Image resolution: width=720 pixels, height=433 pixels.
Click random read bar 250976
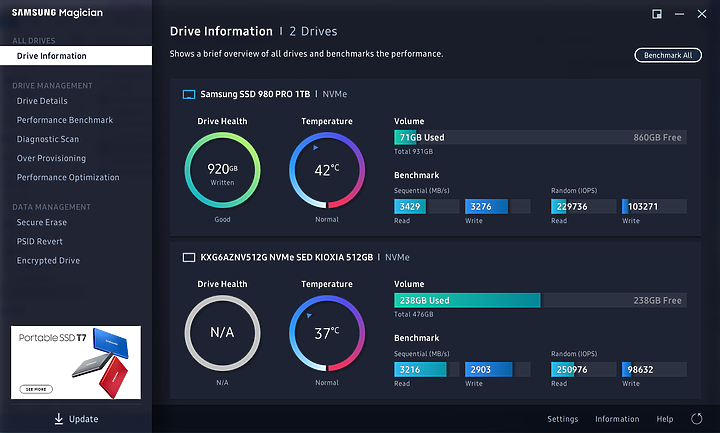pyautogui.click(x=584, y=370)
